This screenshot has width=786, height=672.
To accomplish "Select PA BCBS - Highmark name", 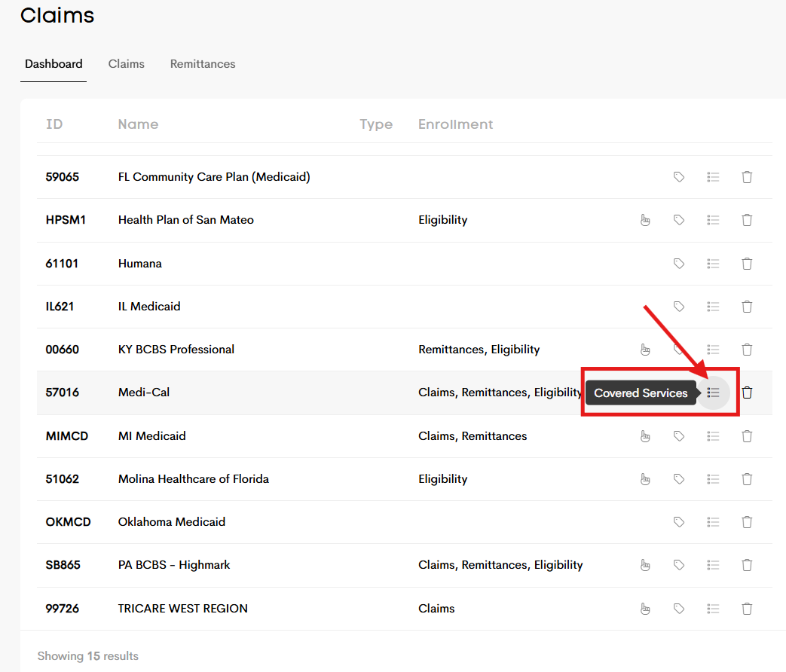I will click(174, 565).
